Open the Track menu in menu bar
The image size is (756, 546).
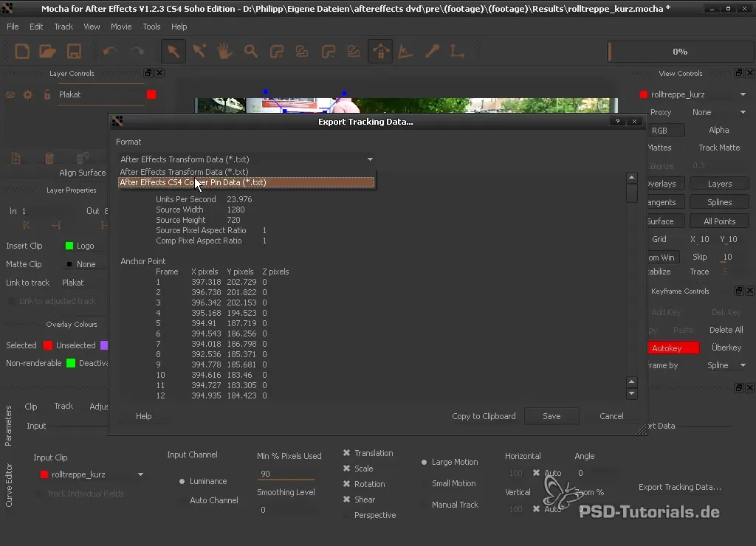[63, 27]
